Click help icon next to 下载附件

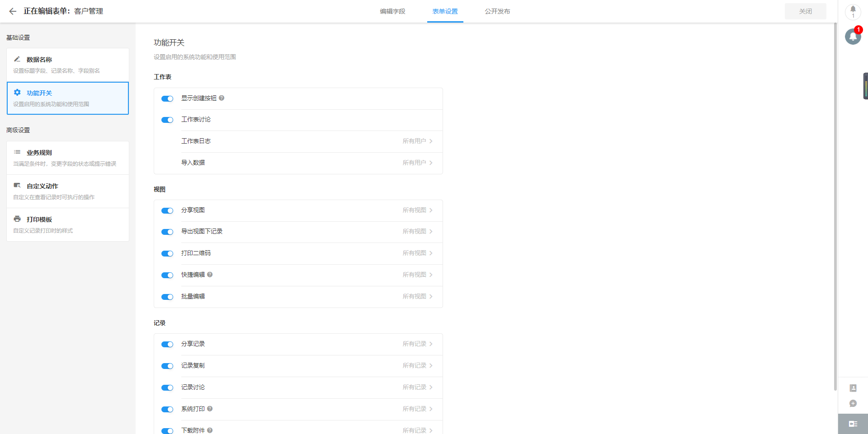pos(210,430)
